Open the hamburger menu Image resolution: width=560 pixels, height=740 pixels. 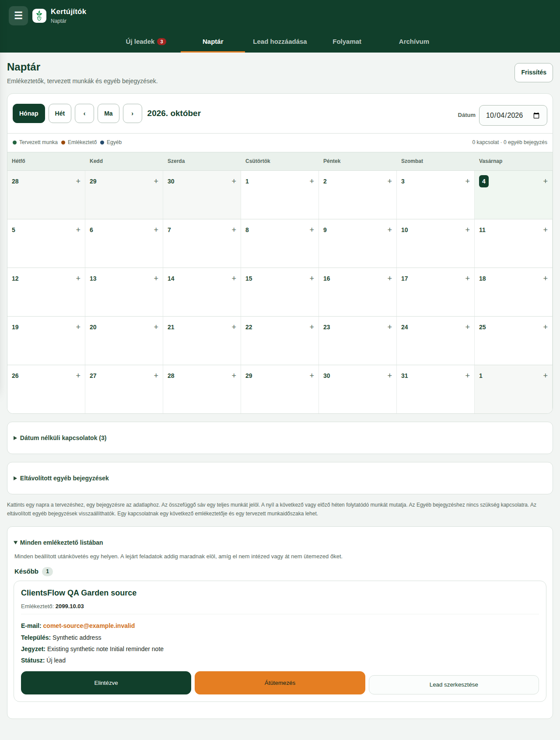(x=18, y=16)
